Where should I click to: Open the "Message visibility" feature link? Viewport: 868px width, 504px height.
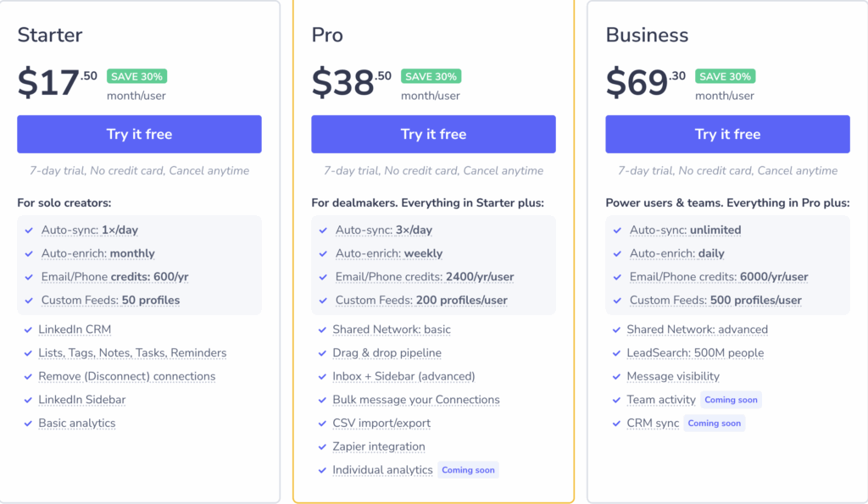673,376
